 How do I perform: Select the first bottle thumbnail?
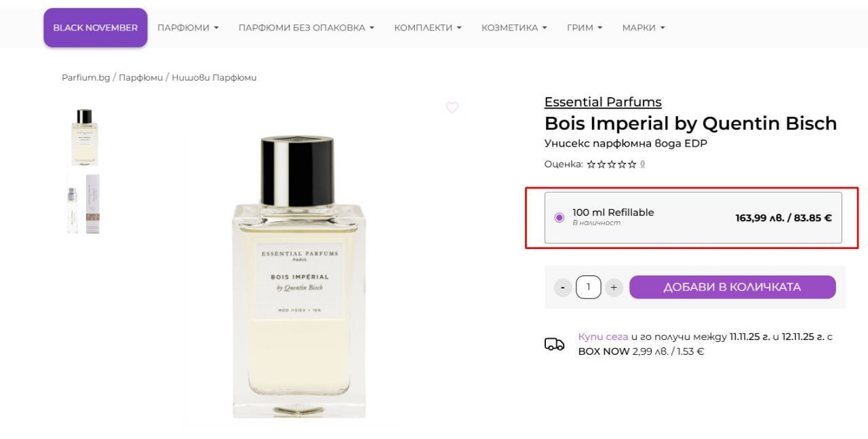84,136
